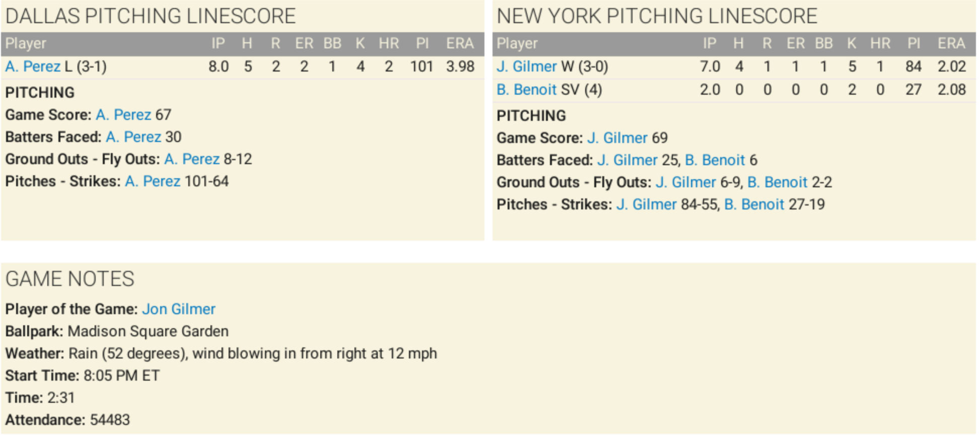
Task: Open J. Gilmer link in New York linescore row
Action: point(526,66)
